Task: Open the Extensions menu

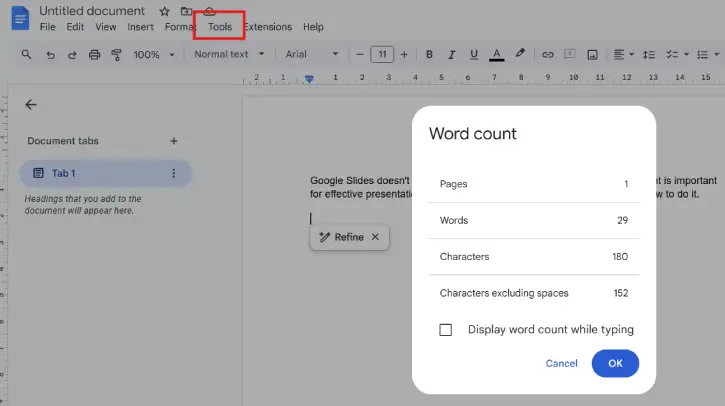Action: pos(268,27)
